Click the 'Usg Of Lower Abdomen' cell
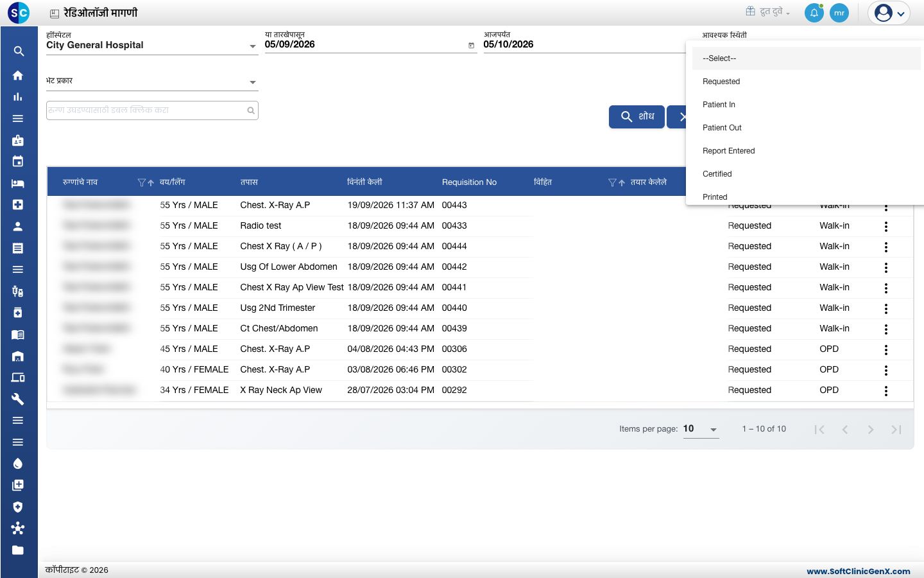924x578 pixels. 289,267
